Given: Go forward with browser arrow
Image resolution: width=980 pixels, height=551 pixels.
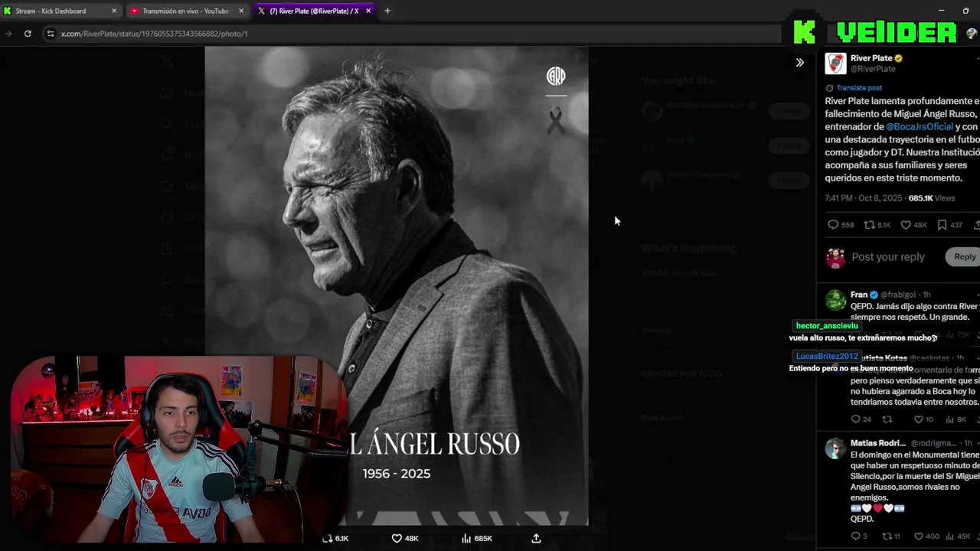Looking at the screenshot, I should click(8, 34).
